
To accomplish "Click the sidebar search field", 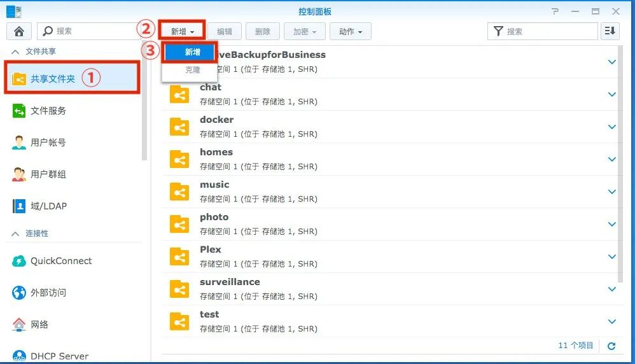I will 89,31.
